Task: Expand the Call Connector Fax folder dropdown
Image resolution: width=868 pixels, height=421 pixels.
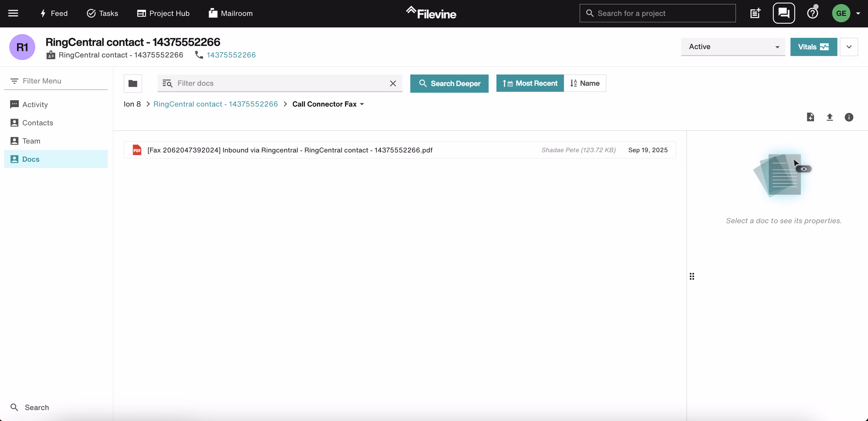Action: (x=361, y=104)
